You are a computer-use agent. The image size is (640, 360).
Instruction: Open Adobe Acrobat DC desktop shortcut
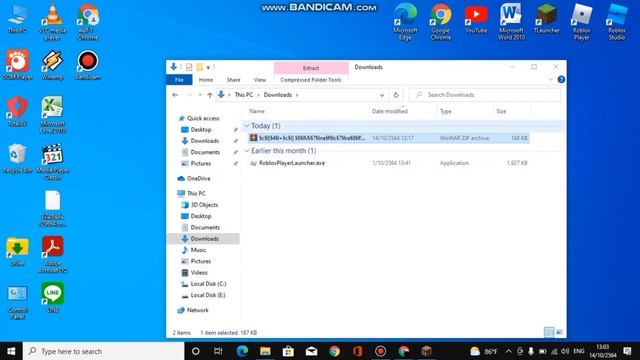click(53, 255)
